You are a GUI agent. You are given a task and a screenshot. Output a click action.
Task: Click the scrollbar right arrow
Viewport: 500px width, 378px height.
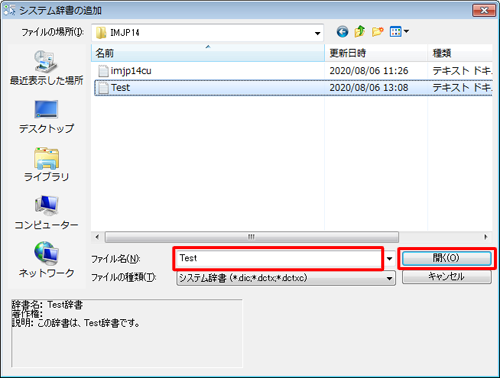click(x=486, y=237)
